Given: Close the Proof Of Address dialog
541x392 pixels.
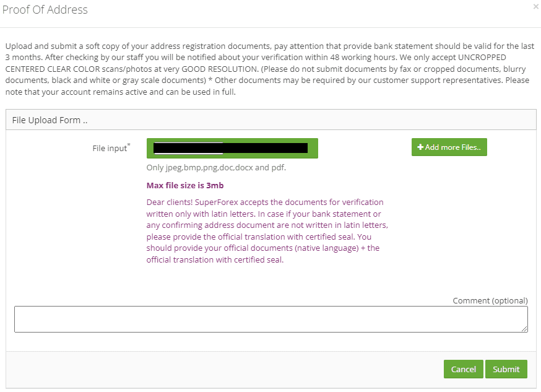Looking at the screenshot, I should 536,7.
